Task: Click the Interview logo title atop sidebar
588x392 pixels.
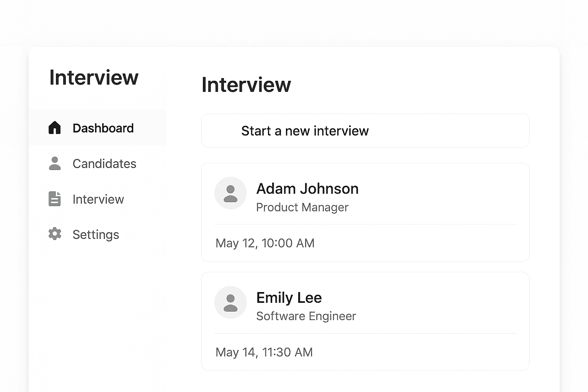Action: click(x=94, y=78)
